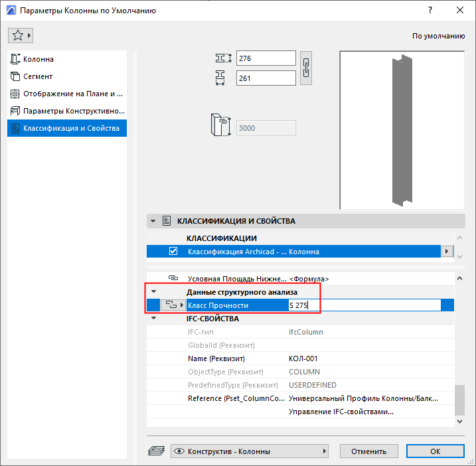Open the Favorites star button
The image size is (476, 466).
tap(21, 36)
